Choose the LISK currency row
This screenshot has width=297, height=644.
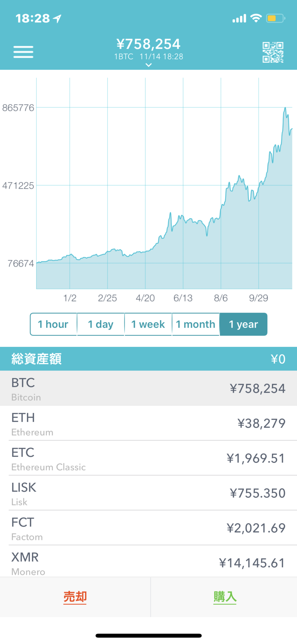point(148,493)
